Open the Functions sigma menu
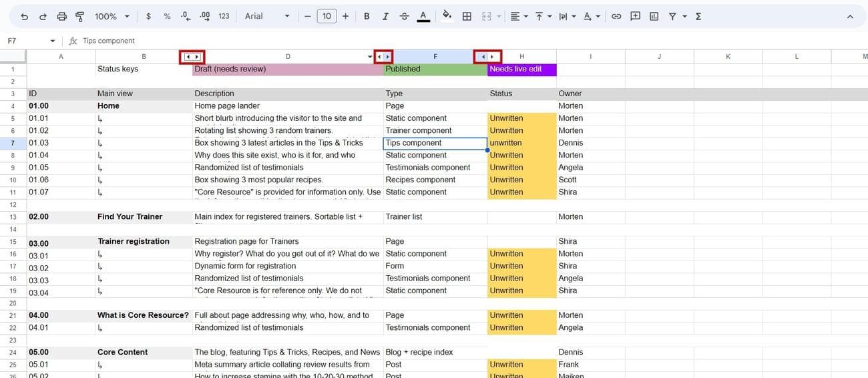The height and width of the screenshot is (378, 868). click(x=698, y=16)
